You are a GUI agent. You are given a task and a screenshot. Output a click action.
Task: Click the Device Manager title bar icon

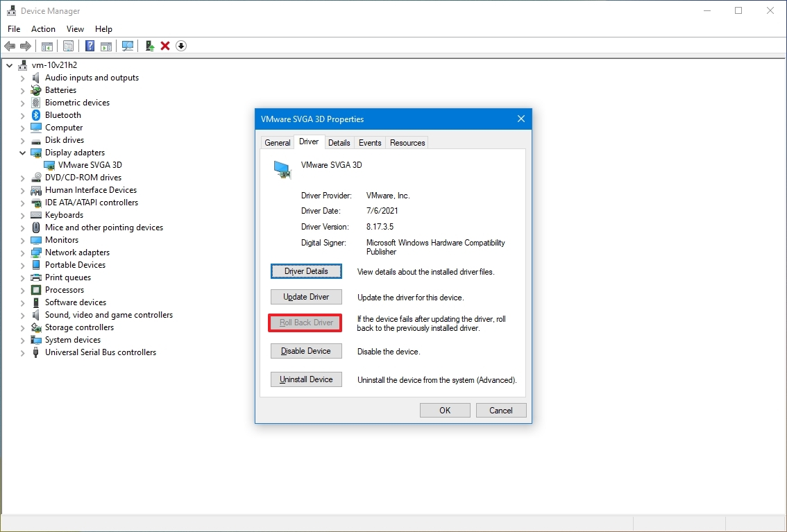point(11,10)
